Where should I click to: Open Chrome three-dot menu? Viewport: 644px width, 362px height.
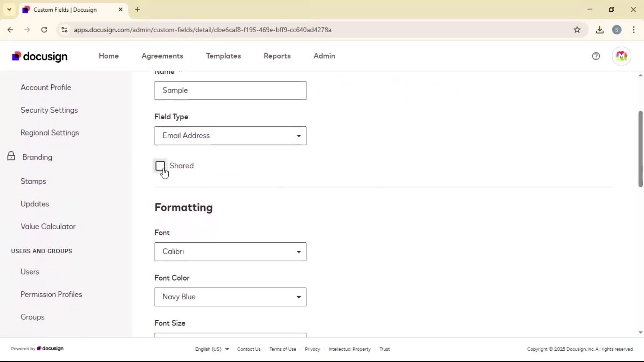pyautogui.click(x=634, y=30)
